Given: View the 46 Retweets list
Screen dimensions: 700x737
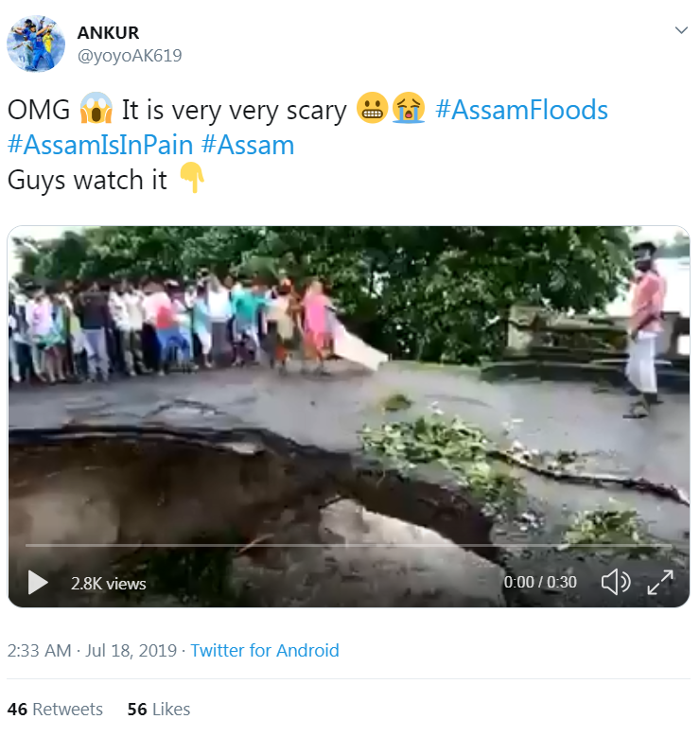Looking at the screenshot, I should click(x=55, y=709).
